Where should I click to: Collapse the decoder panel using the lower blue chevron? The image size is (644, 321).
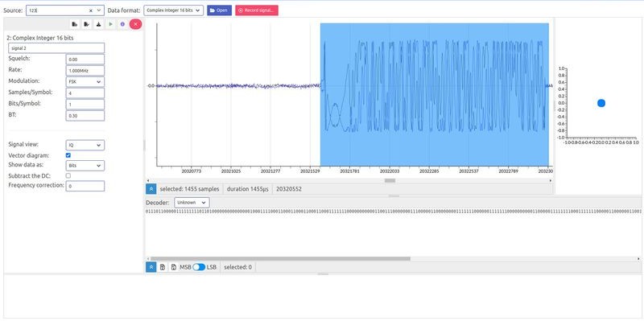[151, 267]
